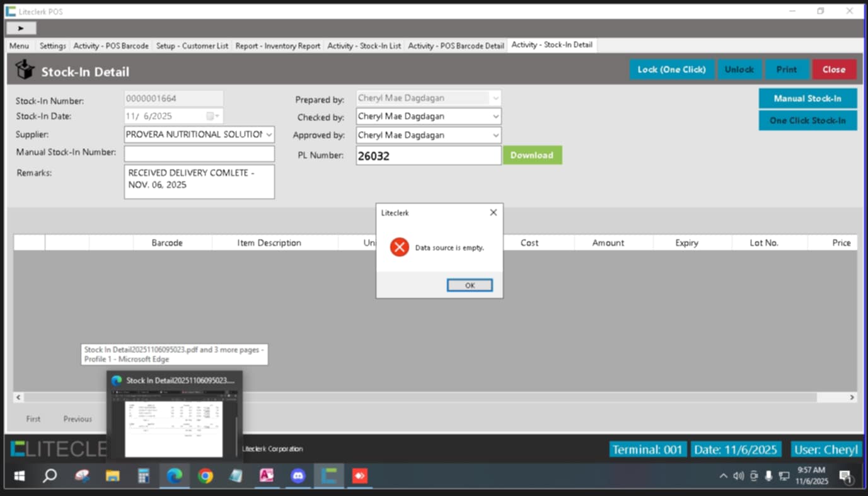Click the Liteclerk POS taskbar icon

point(328,476)
